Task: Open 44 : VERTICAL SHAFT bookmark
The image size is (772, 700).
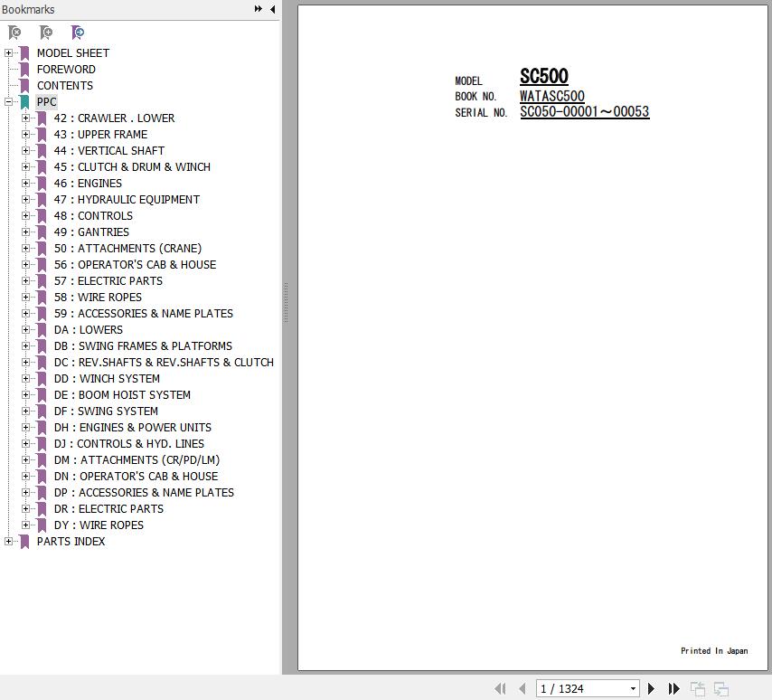Action: (x=108, y=151)
